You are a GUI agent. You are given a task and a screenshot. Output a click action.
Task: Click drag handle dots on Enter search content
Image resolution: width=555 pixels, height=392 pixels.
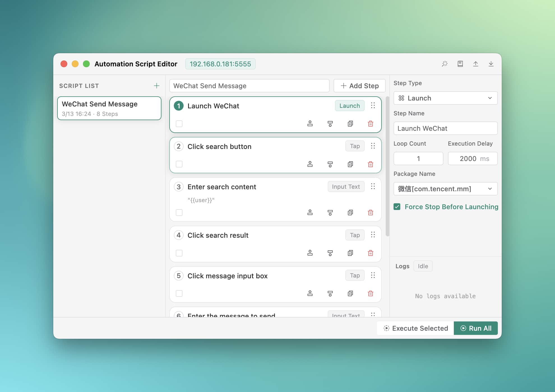point(373,186)
